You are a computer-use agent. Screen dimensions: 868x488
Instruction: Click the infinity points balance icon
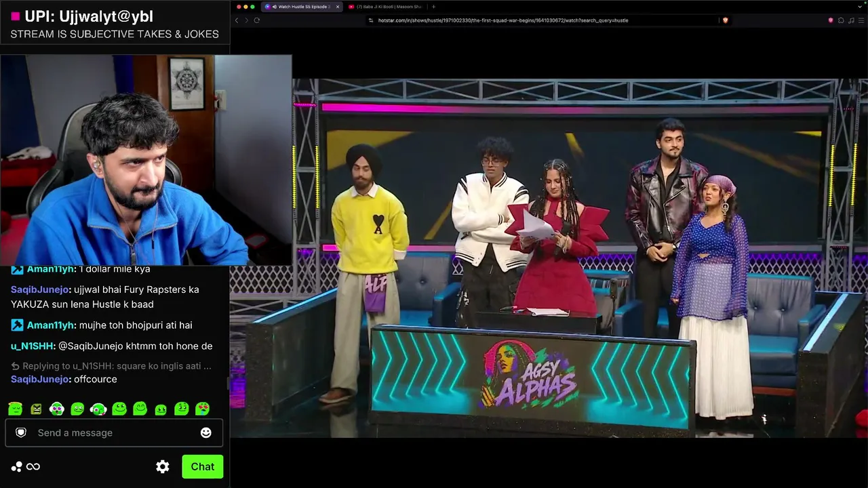coord(33,466)
